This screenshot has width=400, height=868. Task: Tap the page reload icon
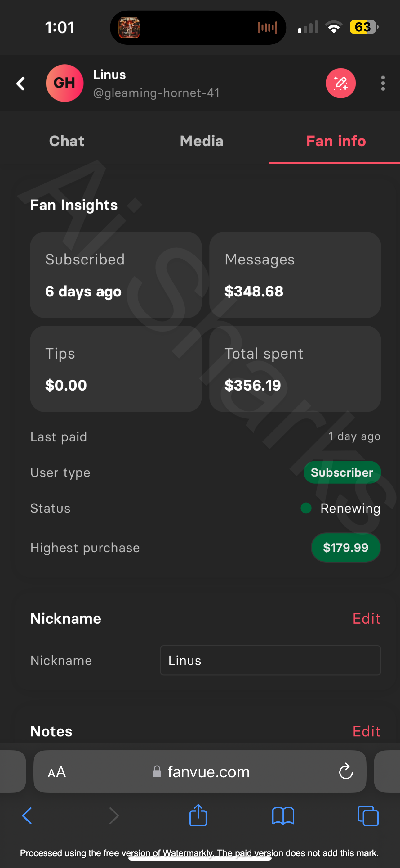tap(346, 772)
